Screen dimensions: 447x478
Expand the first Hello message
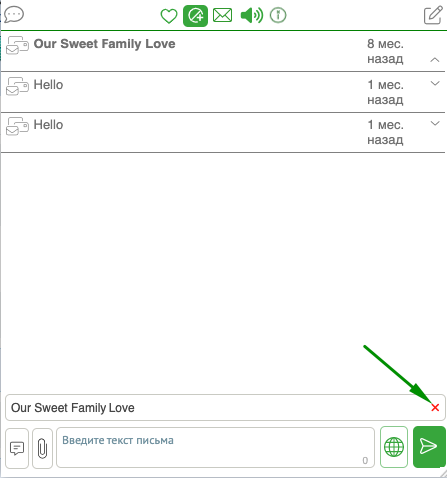point(435,83)
